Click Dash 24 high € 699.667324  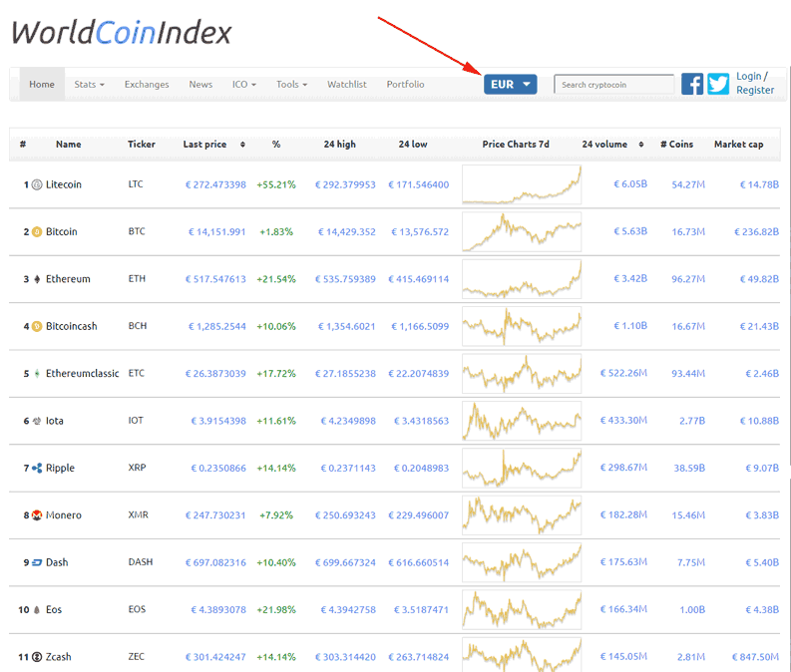click(345, 562)
